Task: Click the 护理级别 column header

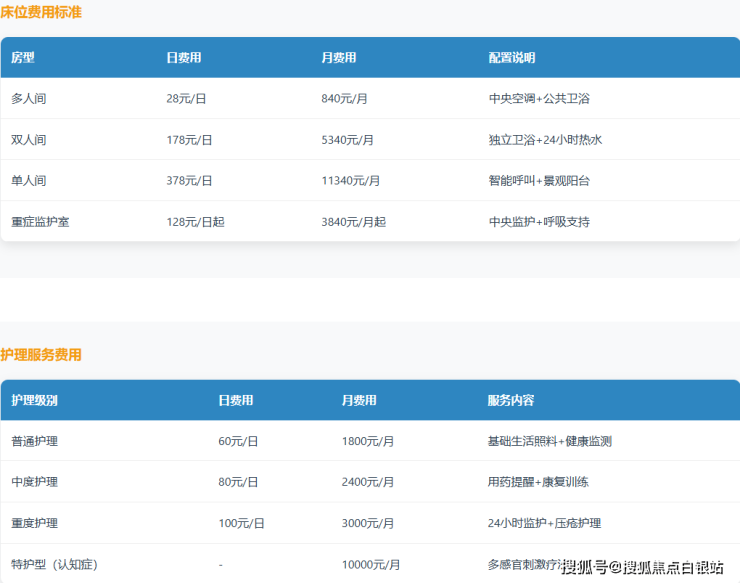Action: pyautogui.click(x=34, y=400)
